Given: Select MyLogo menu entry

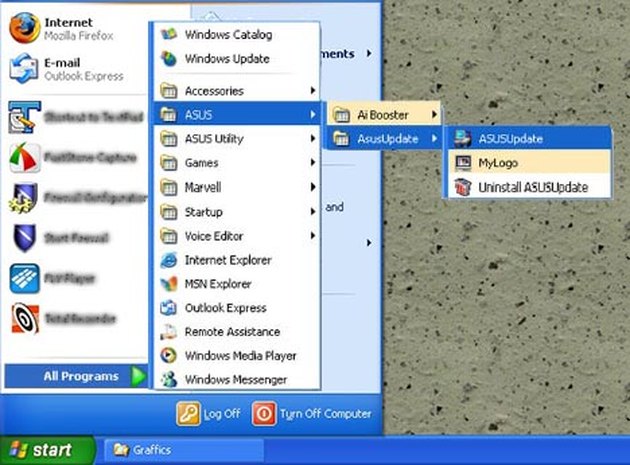Looking at the screenshot, I should [529, 163].
